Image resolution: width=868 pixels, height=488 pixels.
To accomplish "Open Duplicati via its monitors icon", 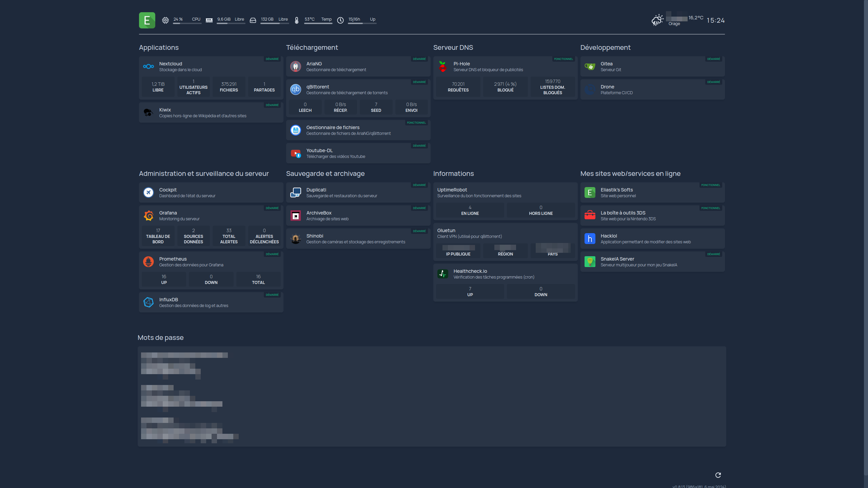I will [x=296, y=192].
